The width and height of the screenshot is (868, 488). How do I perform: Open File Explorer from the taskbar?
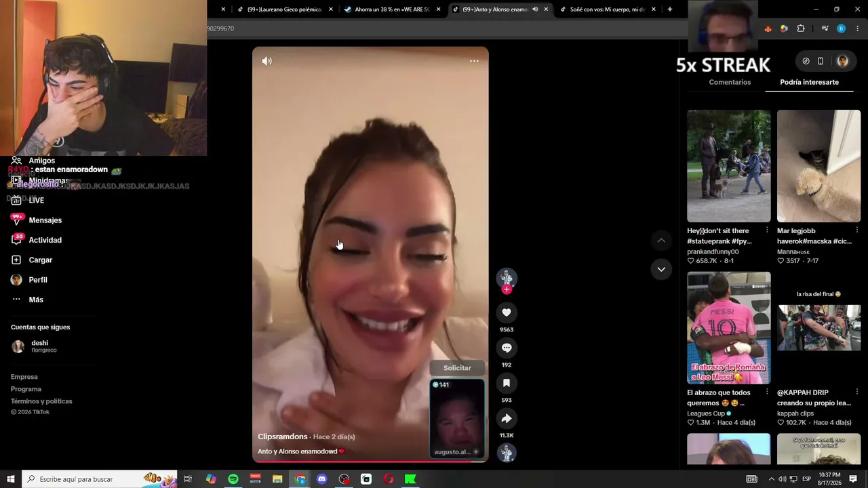[277, 479]
